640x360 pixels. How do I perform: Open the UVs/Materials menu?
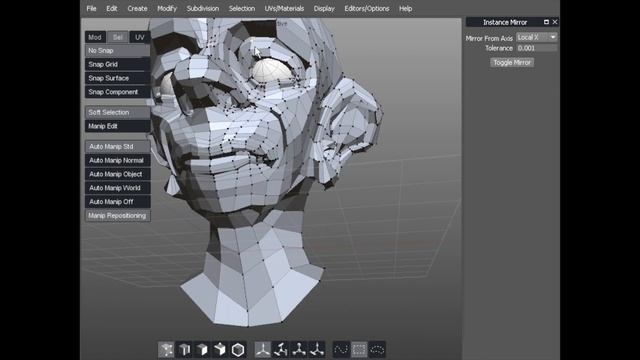284,9
